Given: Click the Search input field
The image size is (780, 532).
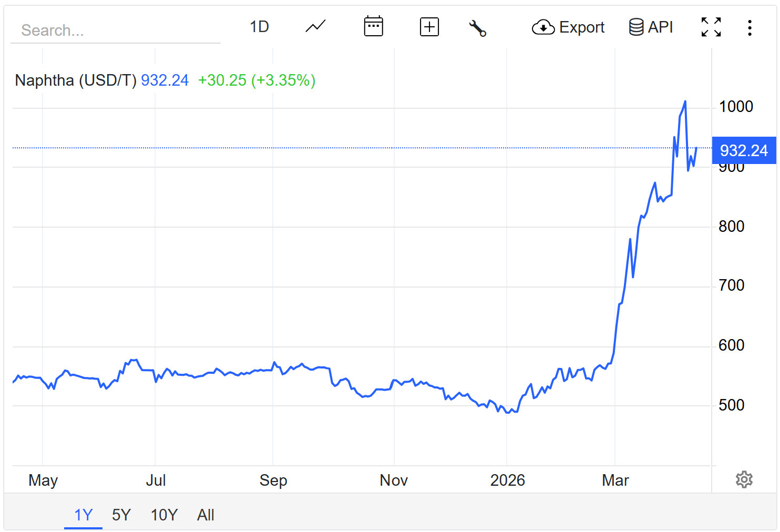Looking at the screenshot, I should (116, 30).
